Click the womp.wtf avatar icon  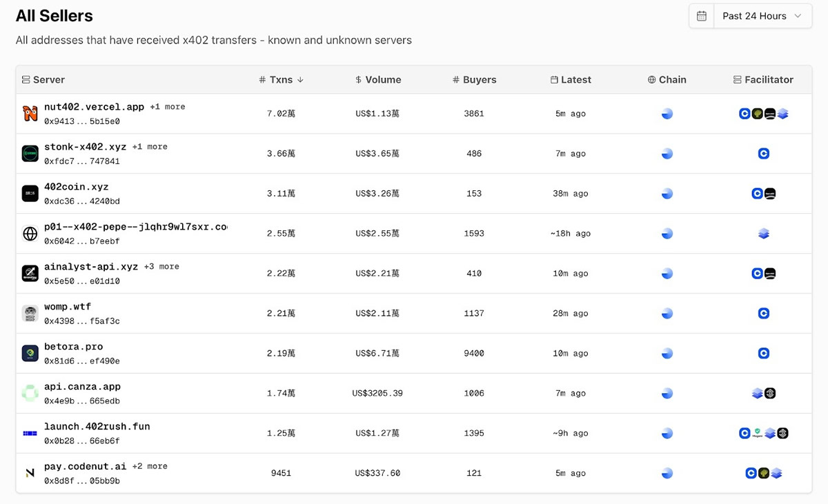[30, 314]
